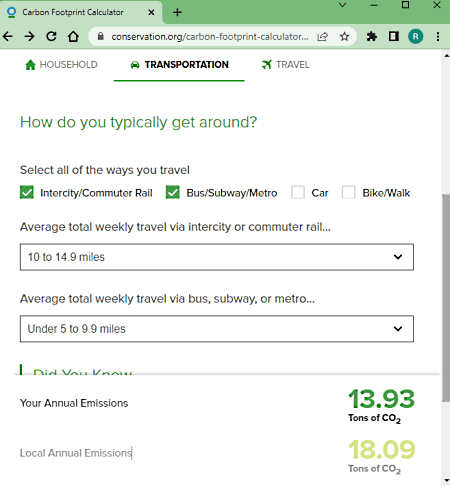Open the Extensions puzzle icon
This screenshot has width=450, height=486.
point(372,36)
